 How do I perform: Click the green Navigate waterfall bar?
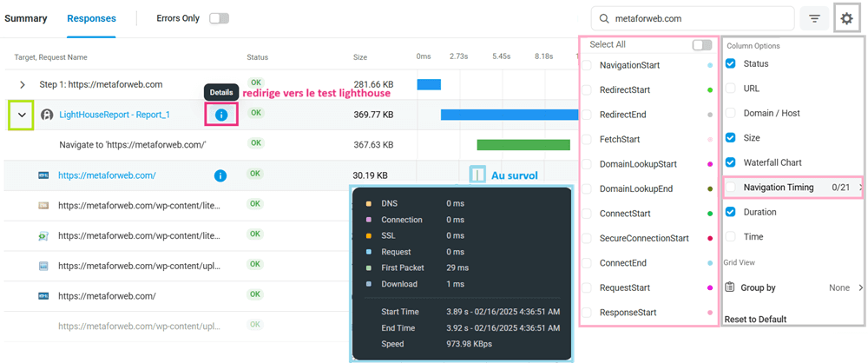coord(523,145)
